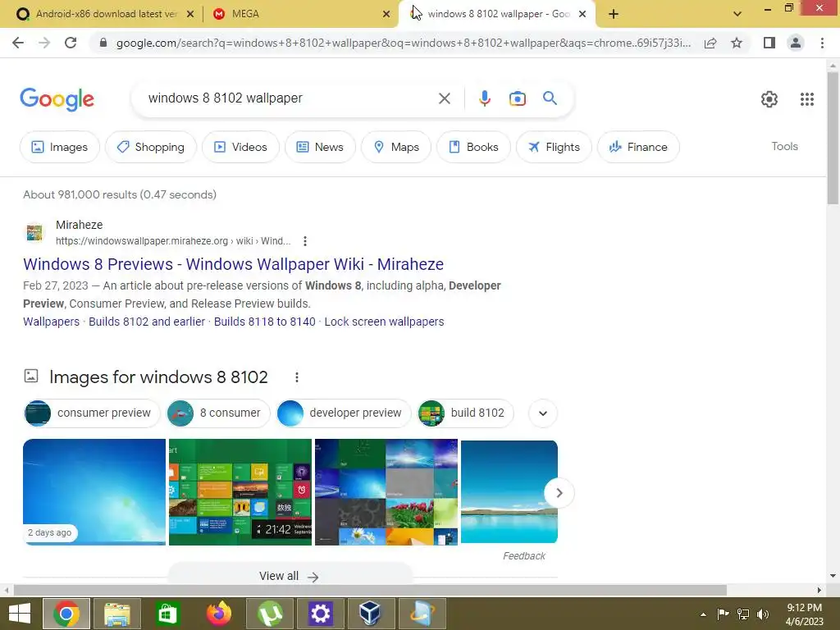The image size is (840, 630).
Task: Select consumer preview image chip
Action: 92,413
